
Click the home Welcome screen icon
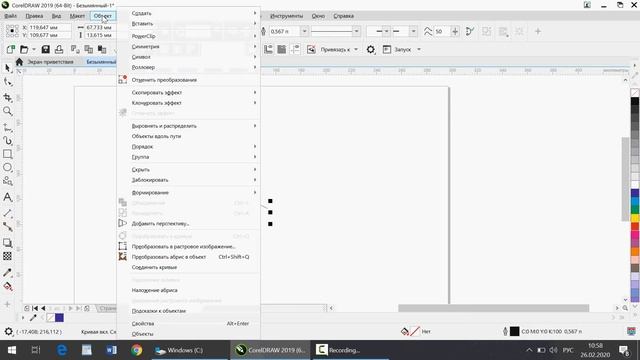[19, 62]
